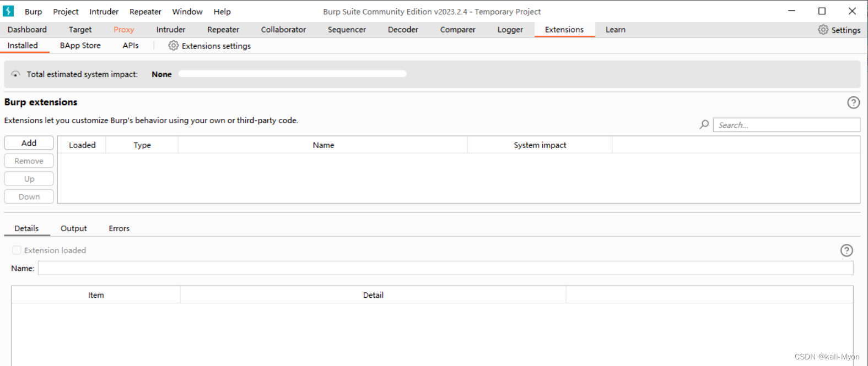Select the Extensions tab
Screen dimensions: 868x366
tap(564, 30)
